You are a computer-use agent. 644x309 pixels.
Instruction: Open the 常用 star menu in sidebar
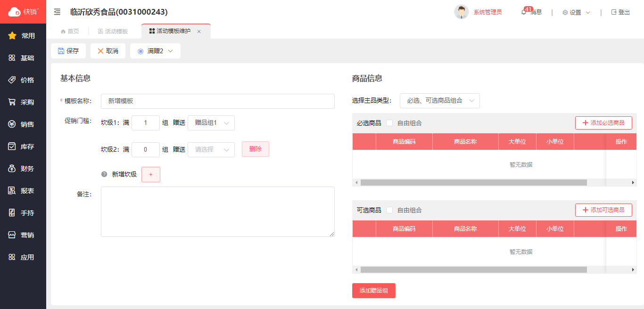[x=23, y=36]
